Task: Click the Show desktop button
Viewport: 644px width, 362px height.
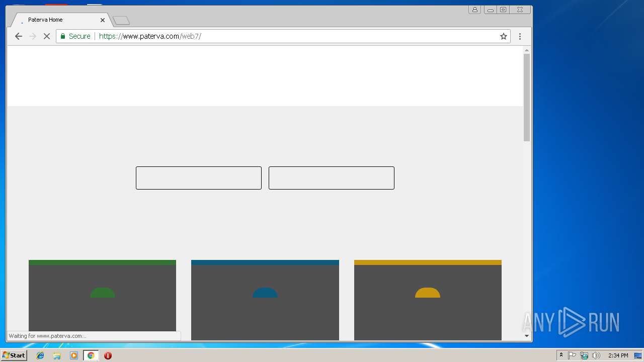Action: pyautogui.click(x=638, y=355)
